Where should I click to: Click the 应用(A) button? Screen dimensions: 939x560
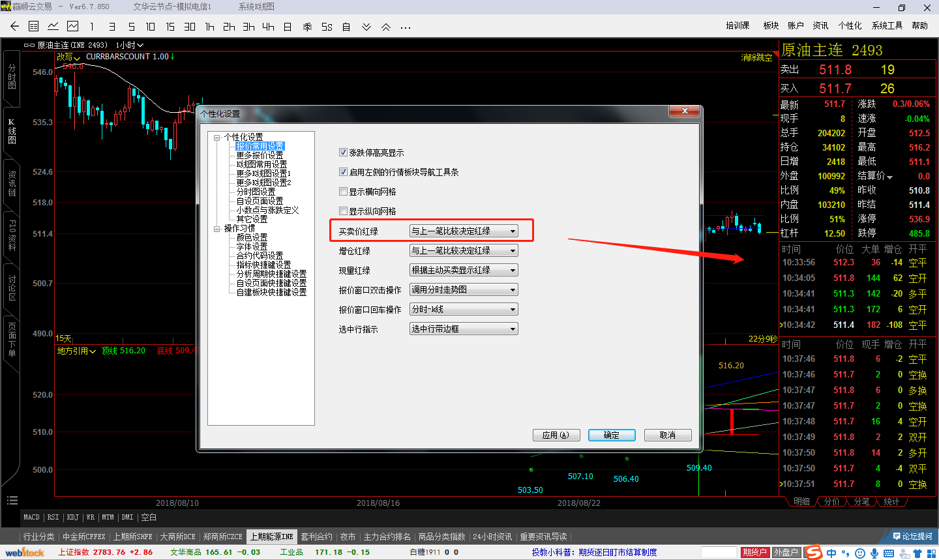coord(556,435)
